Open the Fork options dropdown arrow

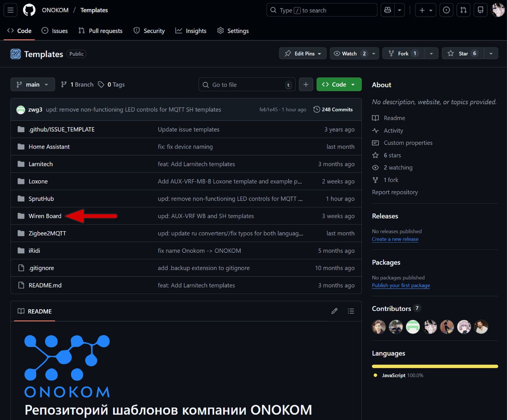click(x=431, y=53)
